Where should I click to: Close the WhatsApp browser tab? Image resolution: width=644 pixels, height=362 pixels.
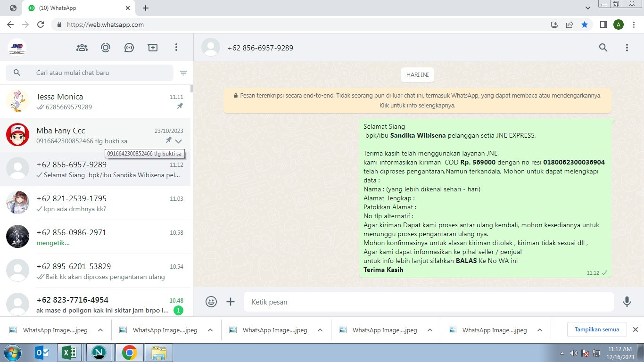click(x=128, y=8)
